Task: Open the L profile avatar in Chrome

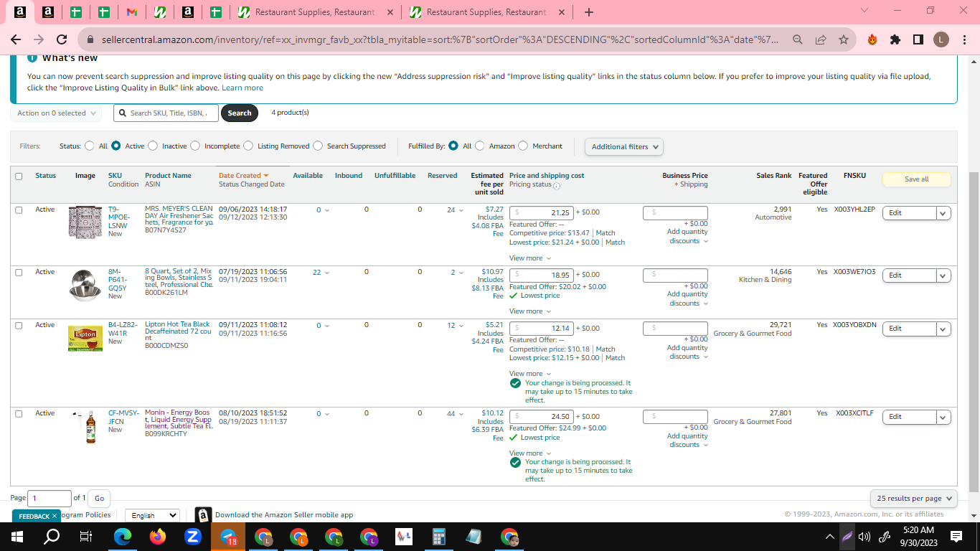Action: click(941, 40)
